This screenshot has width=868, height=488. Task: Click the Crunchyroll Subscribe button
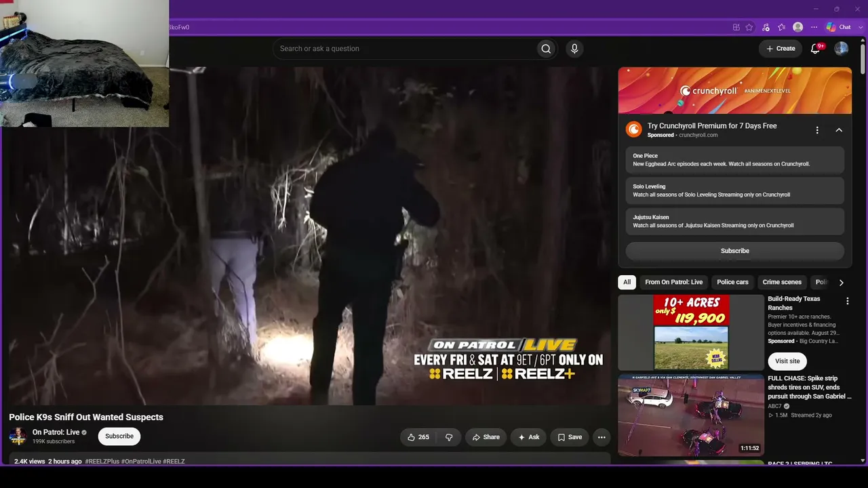pyautogui.click(x=735, y=251)
